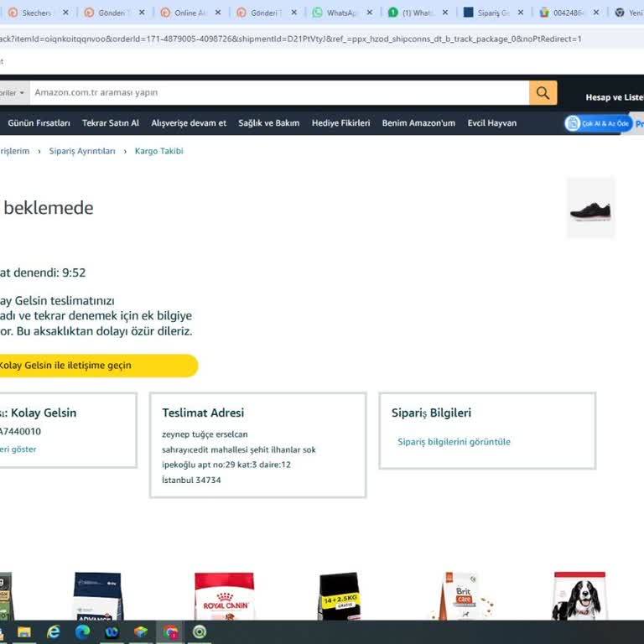Close the Skechers browser tab

65,13
